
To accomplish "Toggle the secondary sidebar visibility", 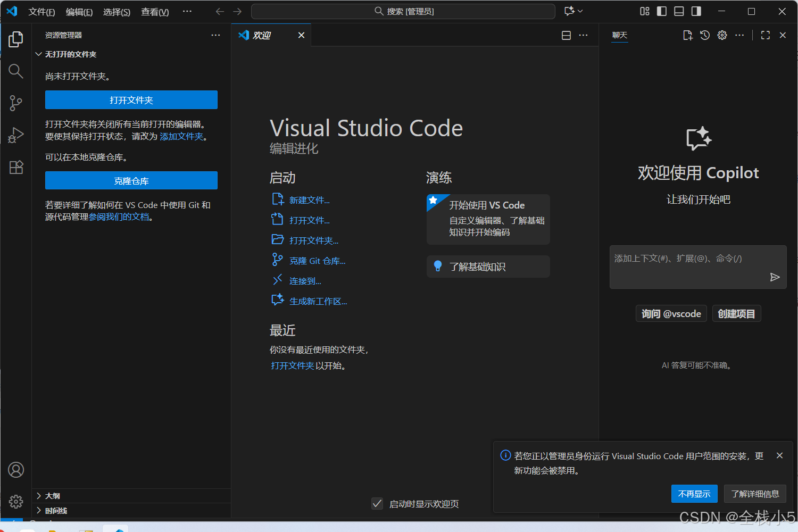I will coord(696,11).
